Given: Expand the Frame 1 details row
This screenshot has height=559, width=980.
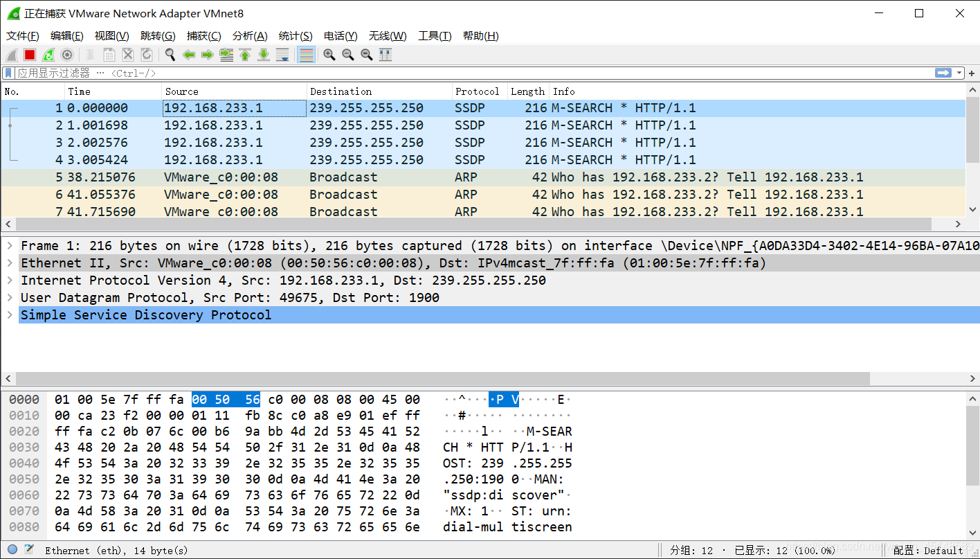Looking at the screenshot, I should [x=10, y=246].
